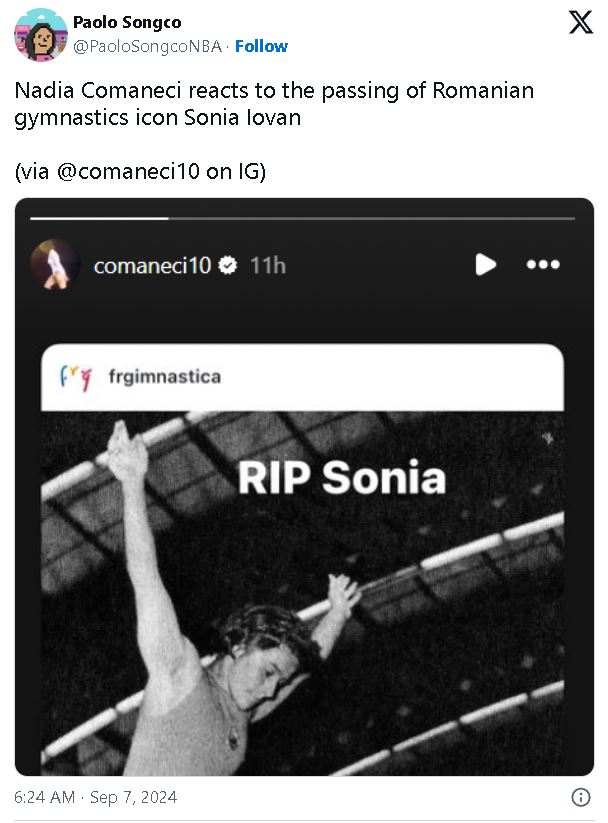The image size is (608, 823).
Task: Click the tweet text about Nadia Comaneci
Action: click(274, 103)
